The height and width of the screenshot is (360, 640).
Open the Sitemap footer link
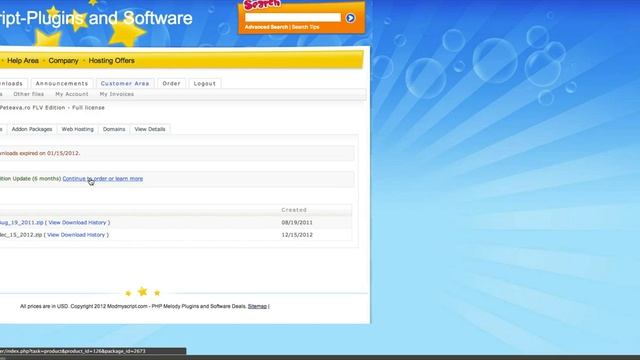(x=257, y=306)
